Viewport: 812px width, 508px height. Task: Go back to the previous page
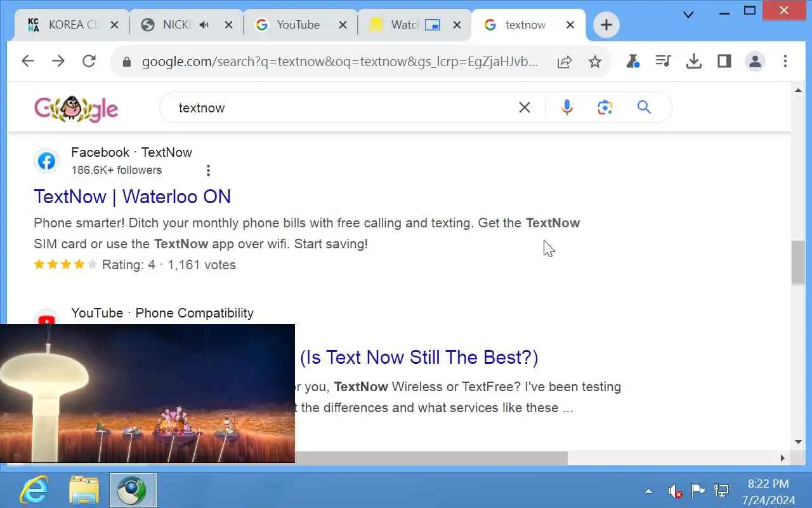27,61
